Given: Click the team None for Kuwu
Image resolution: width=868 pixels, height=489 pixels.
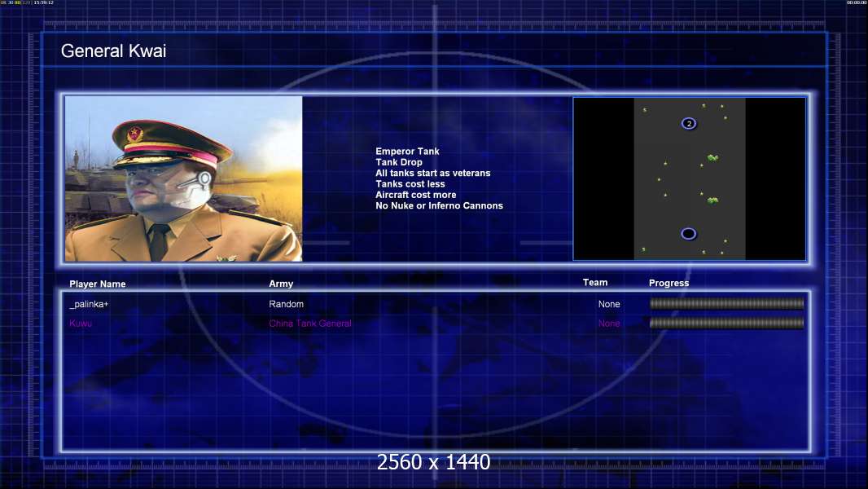Looking at the screenshot, I should click(x=609, y=324).
